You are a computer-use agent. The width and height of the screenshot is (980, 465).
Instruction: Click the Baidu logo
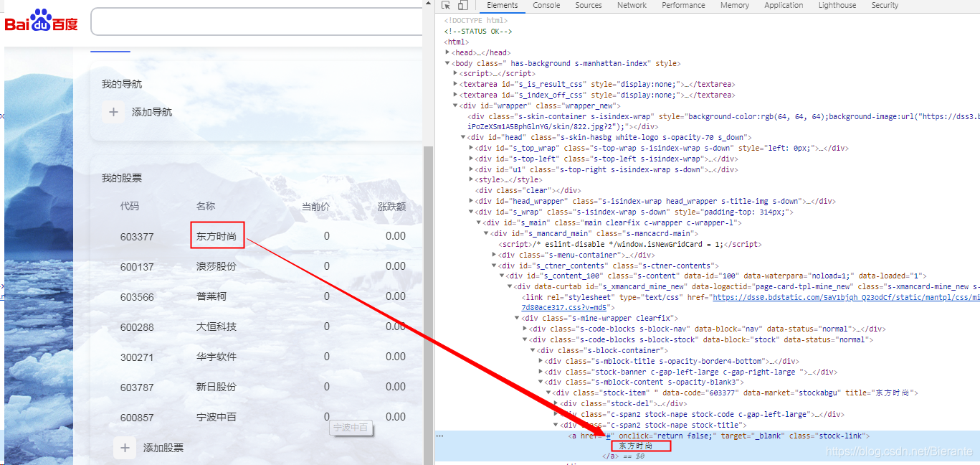41,21
